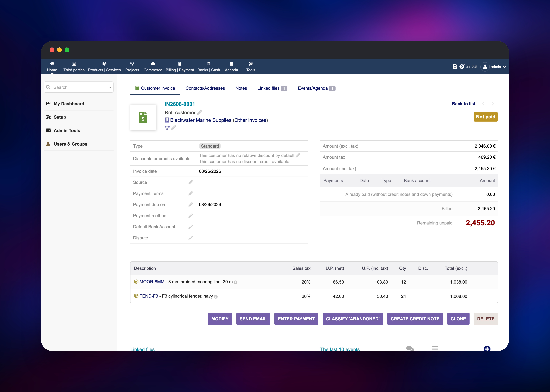
Task: Switch to Customer invoice tab
Action: [x=155, y=88]
